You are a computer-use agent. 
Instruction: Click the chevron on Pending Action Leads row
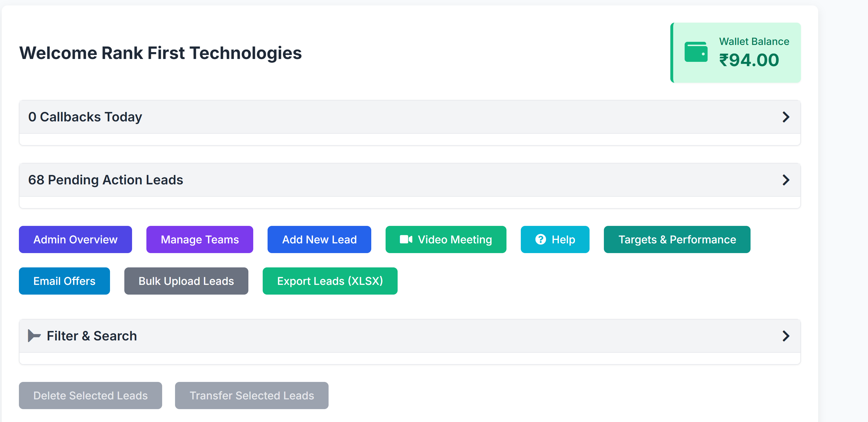pos(786,180)
